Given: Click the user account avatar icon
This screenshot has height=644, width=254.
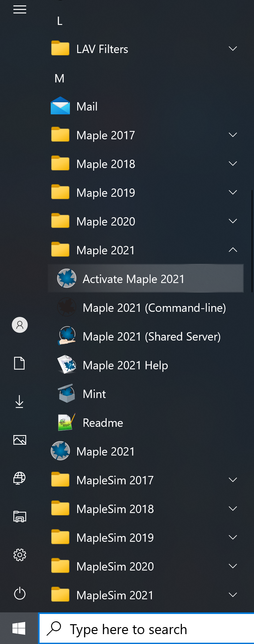Looking at the screenshot, I should pyautogui.click(x=20, y=325).
